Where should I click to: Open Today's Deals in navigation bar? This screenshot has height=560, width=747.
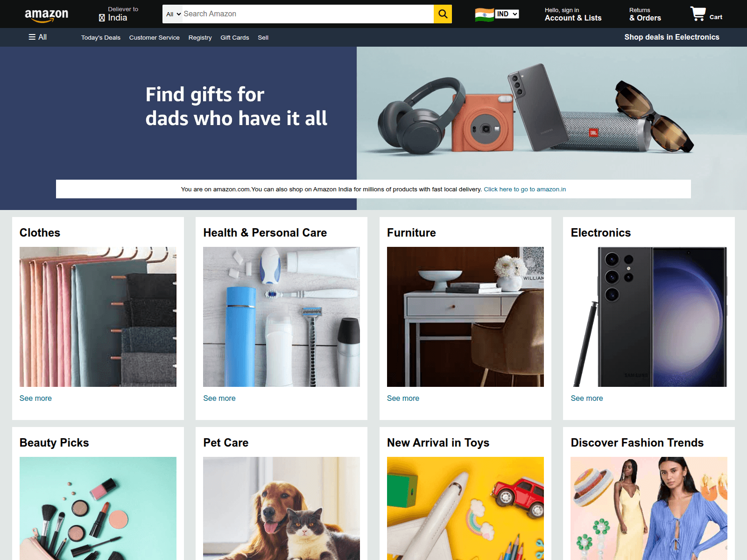click(101, 38)
